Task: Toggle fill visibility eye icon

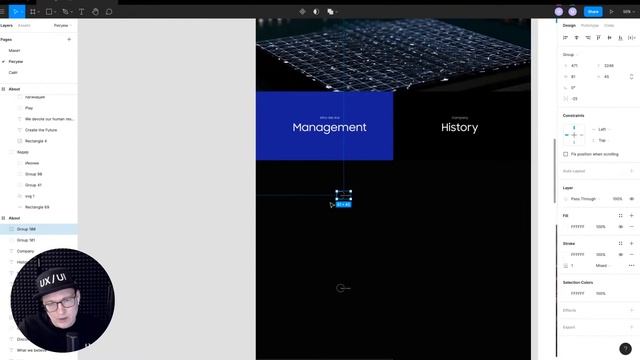Action: (x=620, y=227)
